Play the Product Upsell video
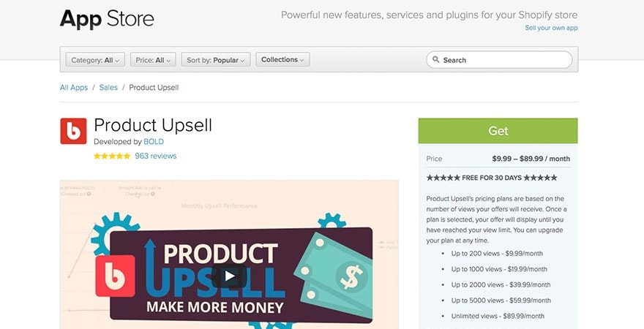The width and height of the screenshot is (644, 329). [x=230, y=276]
